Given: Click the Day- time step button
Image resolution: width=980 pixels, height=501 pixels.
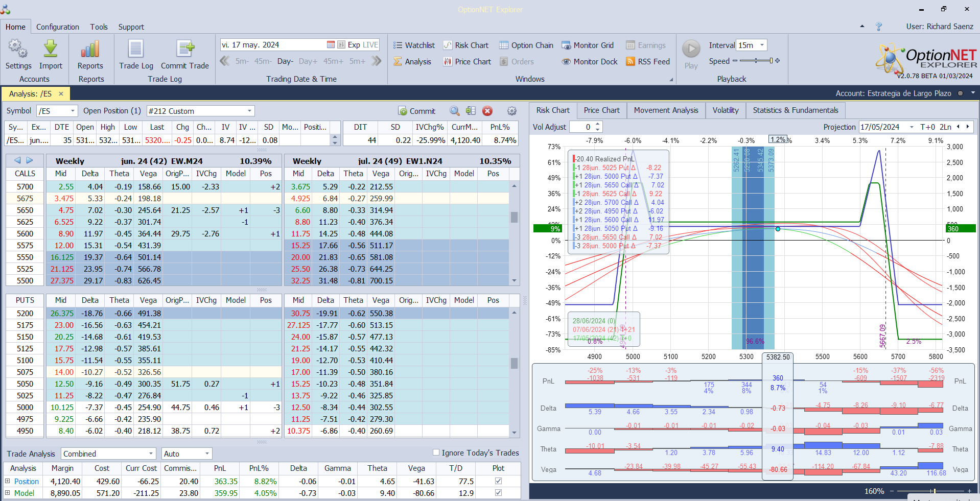Looking at the screenshot, I should 285,61.
